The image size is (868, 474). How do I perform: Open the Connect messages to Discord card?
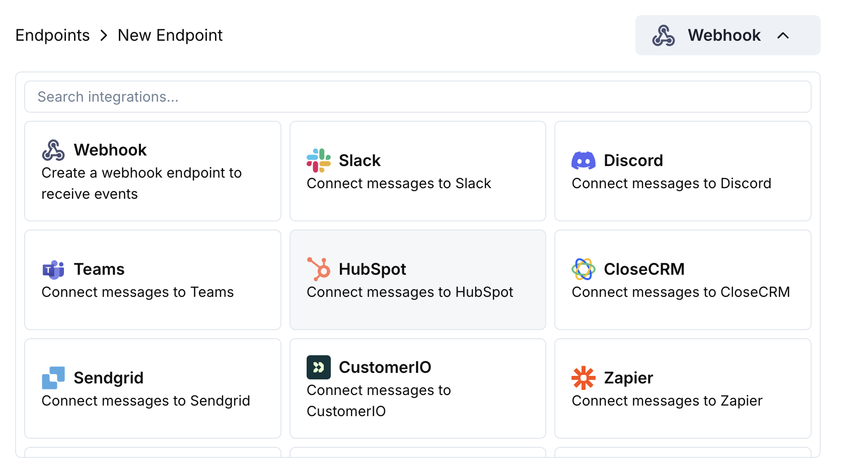coord(683,171)
